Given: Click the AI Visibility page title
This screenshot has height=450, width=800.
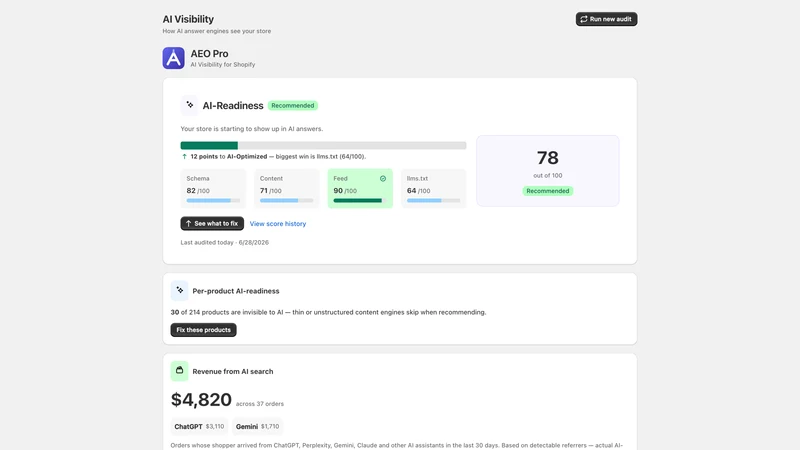Looking at the screenshot, I should [x=188, y=19].
